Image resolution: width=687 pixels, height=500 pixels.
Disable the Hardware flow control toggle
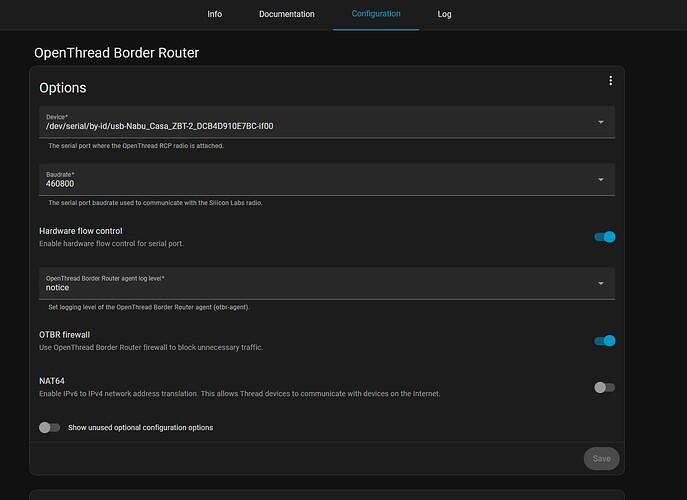click(605, 237)
